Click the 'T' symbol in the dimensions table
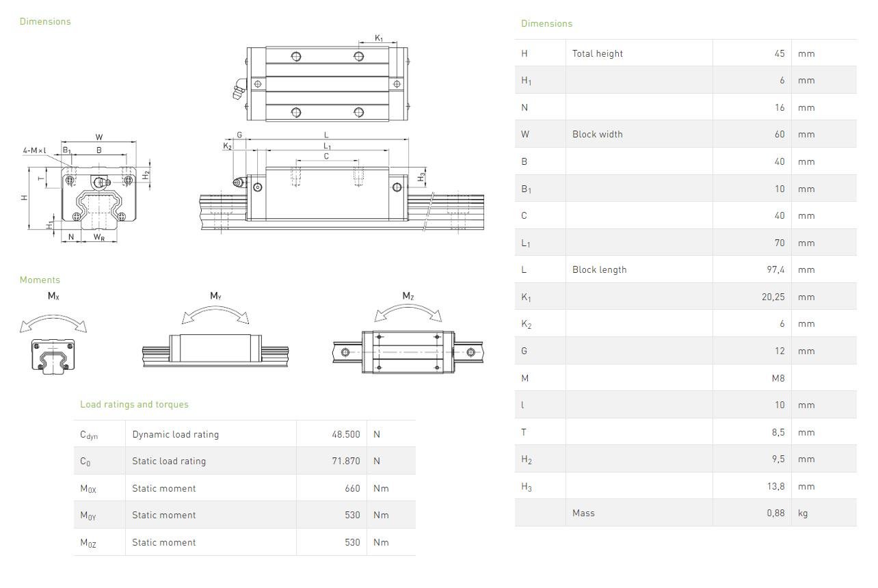The height and width of the screenshot is (588, 878). tap(524, 432)
